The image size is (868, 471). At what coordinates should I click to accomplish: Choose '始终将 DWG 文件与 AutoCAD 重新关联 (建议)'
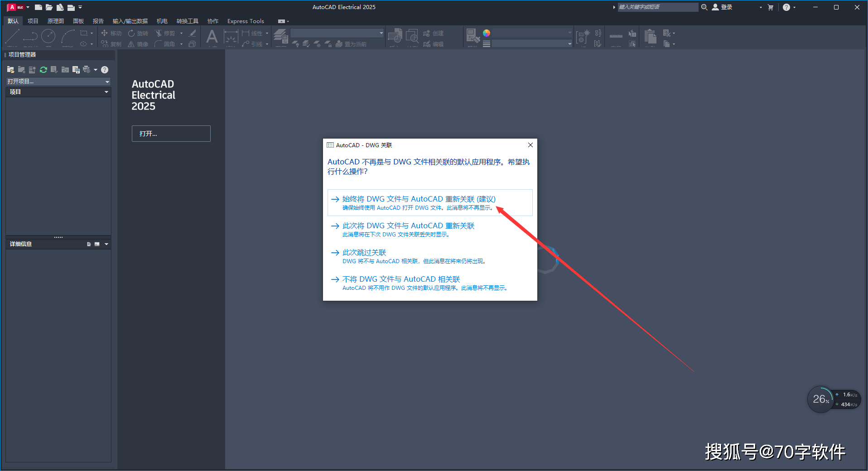tap(430, 202)
